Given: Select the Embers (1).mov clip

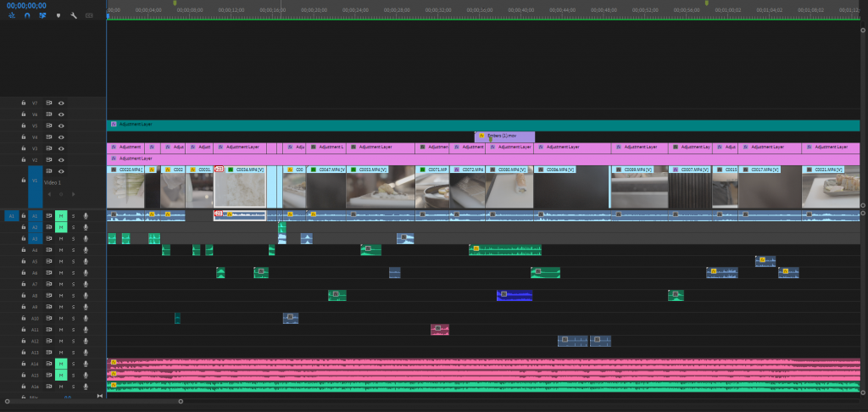Looking at the screenshot, I should pyautogui.click(x=504, y=136).
